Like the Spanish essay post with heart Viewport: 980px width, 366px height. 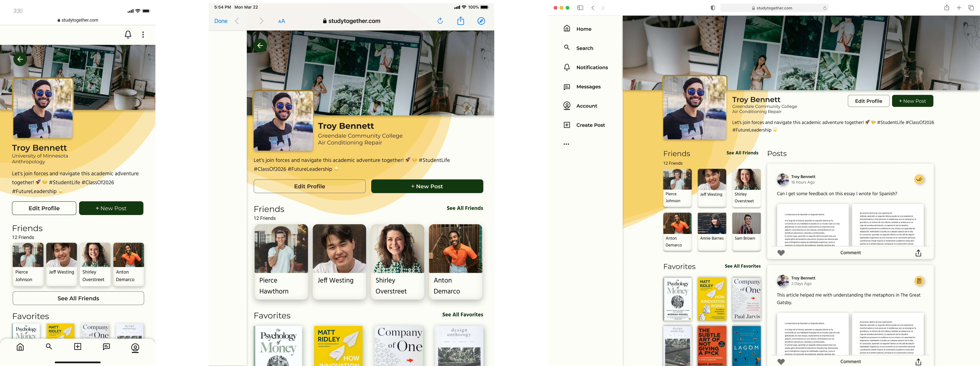[781, 253]
